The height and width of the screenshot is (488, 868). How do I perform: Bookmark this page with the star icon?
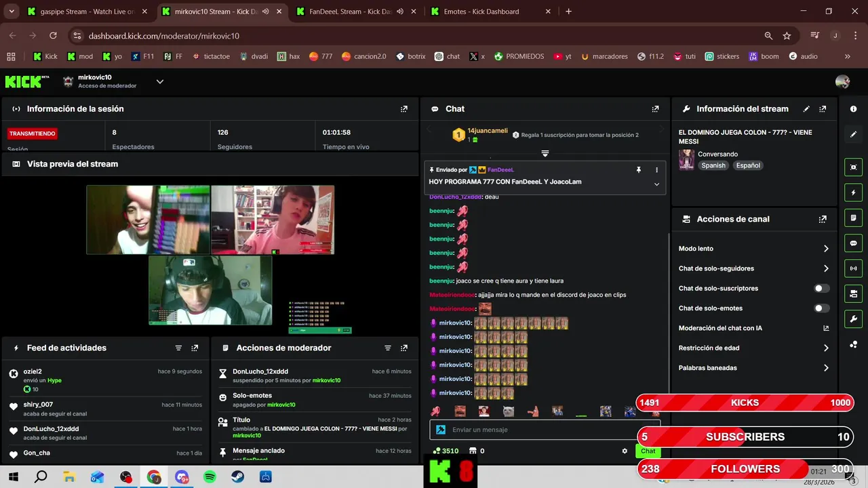(787, 36)
